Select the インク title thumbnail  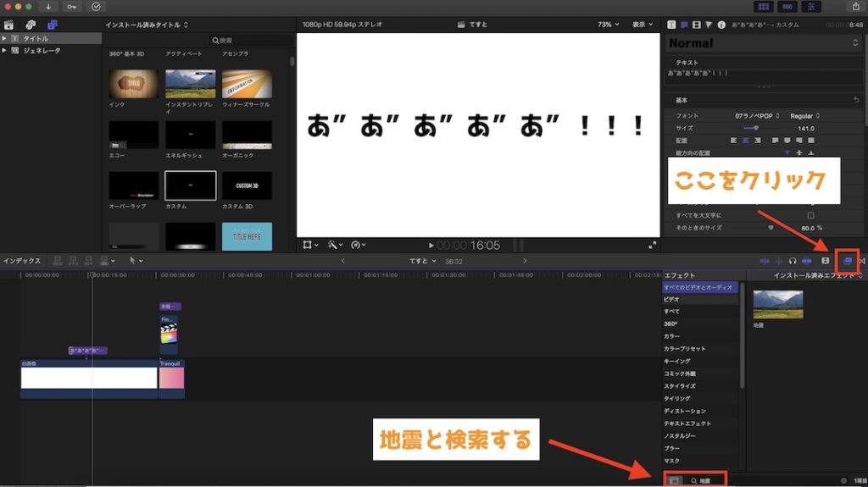pyautogui.click(x=133, y=84)
